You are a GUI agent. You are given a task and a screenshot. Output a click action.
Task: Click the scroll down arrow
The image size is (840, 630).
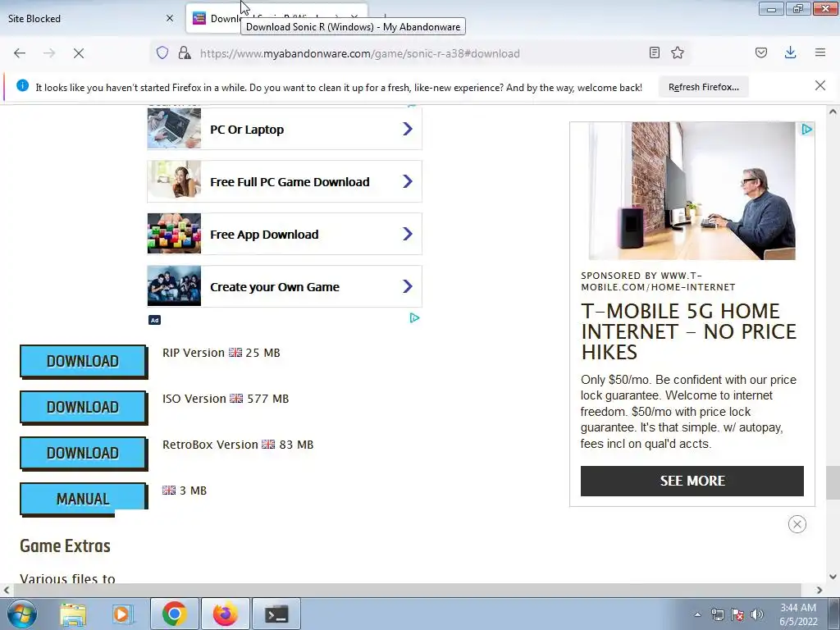833,577
